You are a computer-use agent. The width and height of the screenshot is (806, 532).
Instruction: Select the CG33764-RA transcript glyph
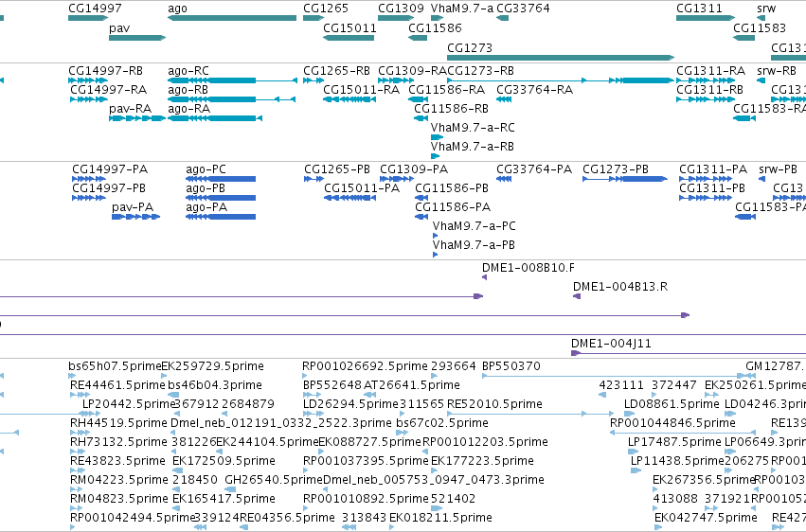tap(504, 99)
